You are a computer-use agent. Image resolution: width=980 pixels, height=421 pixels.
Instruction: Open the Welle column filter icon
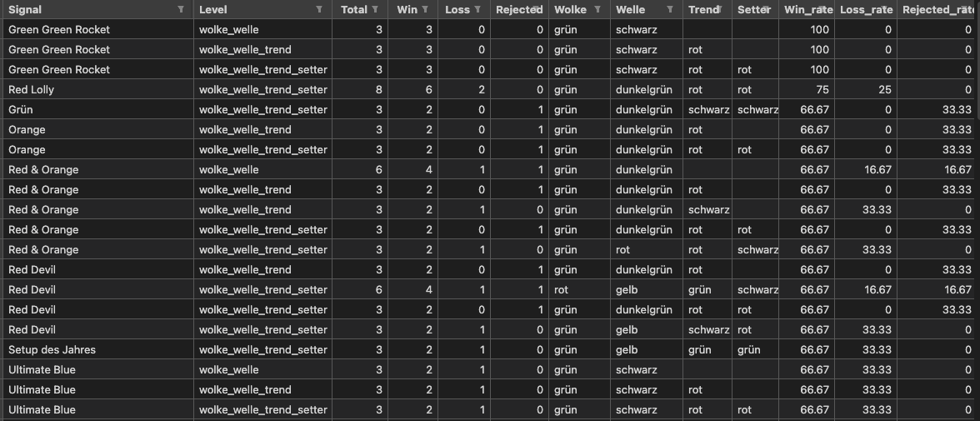[669, 9]
